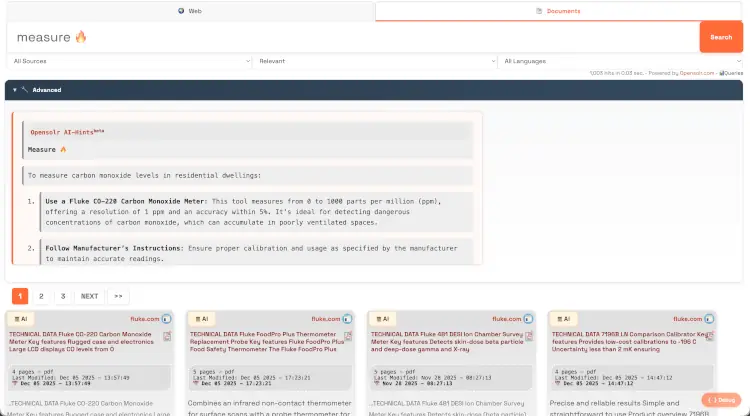Go to results page 2

coord(41,296)
